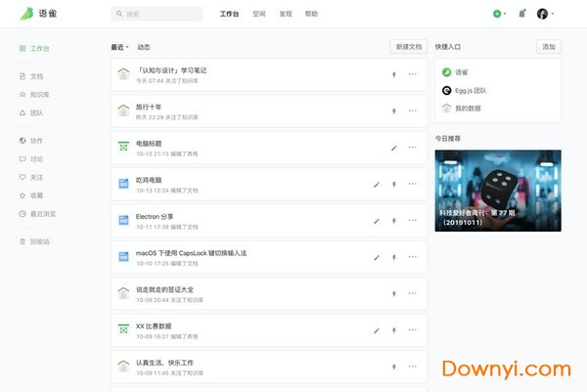Expand the 最近 filter dropdown
Viewport: 587px width, 392px height.
tap(119, 47)
